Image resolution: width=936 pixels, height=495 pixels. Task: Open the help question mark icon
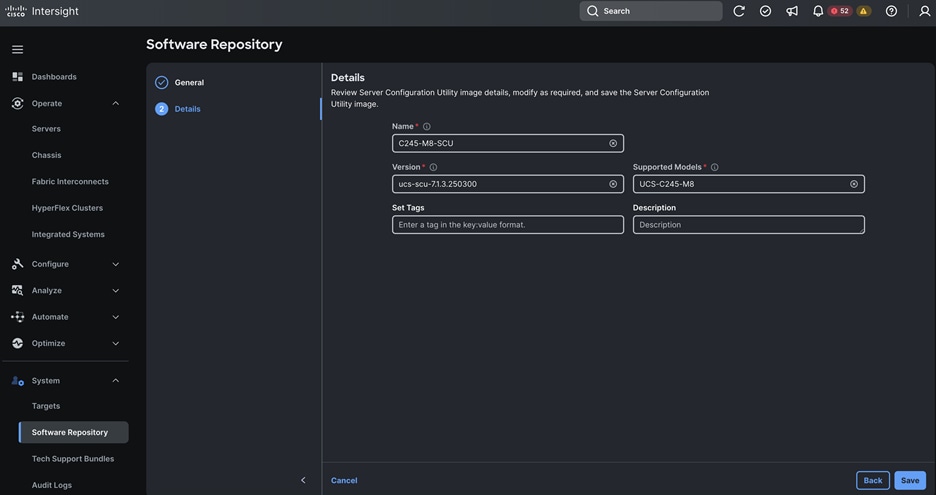pos(891,11)
